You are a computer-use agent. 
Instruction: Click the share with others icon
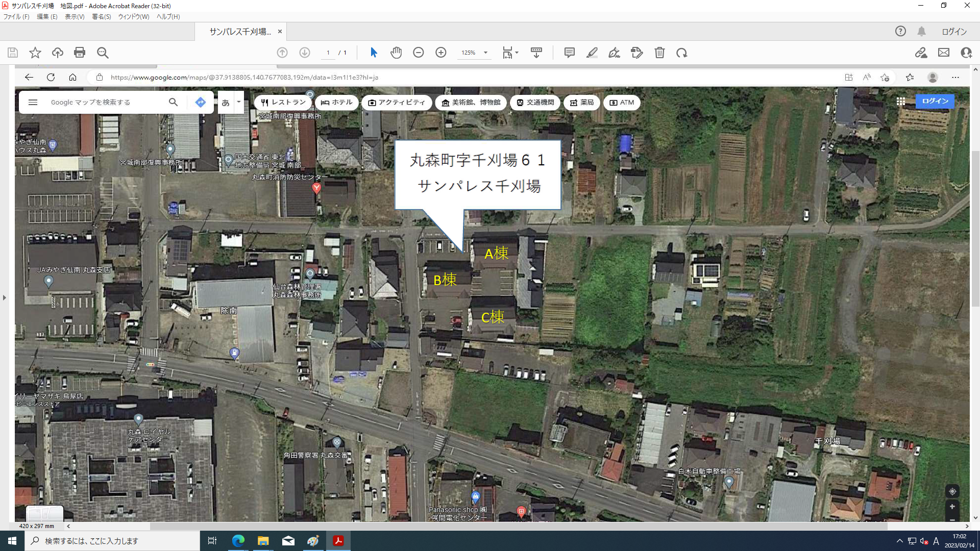(966, 53)
